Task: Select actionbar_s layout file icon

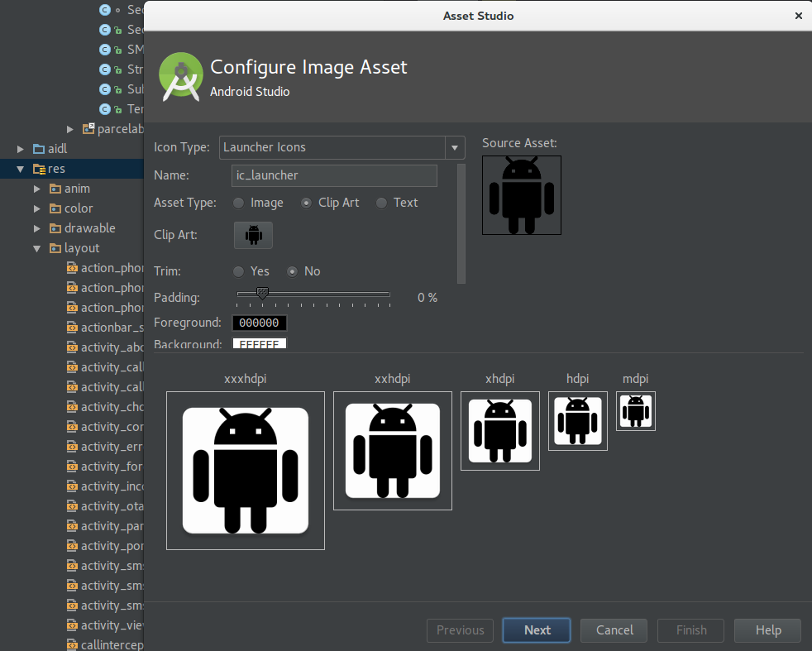Action: coord(72,328)
